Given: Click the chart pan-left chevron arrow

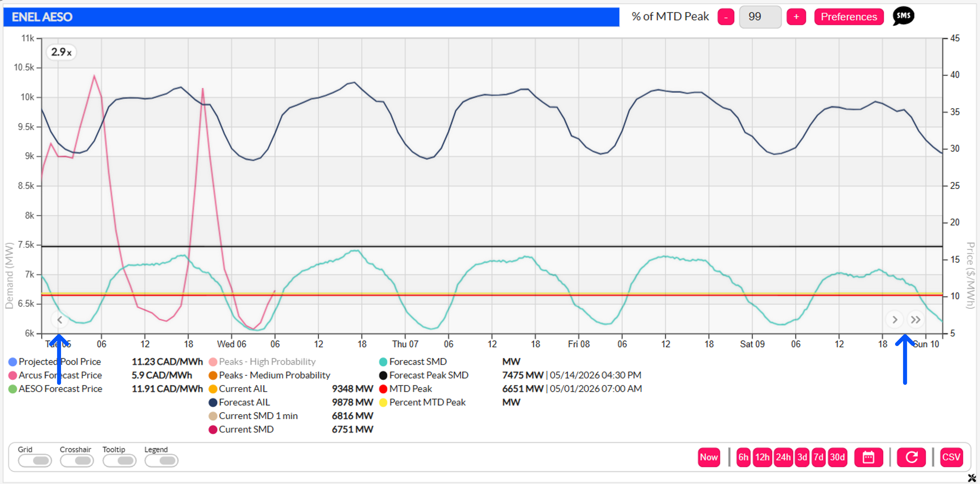Looking at the screenshot, I should pos(60,320).
